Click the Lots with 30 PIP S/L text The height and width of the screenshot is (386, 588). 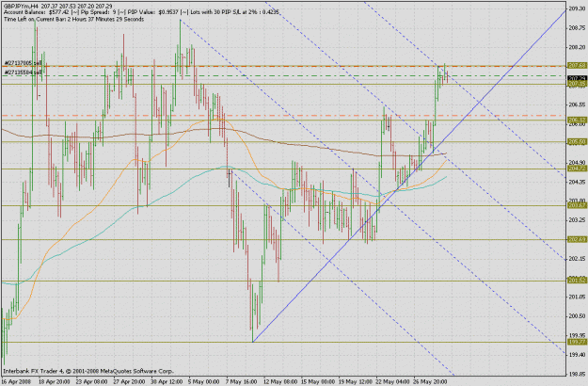pos(235,12)
